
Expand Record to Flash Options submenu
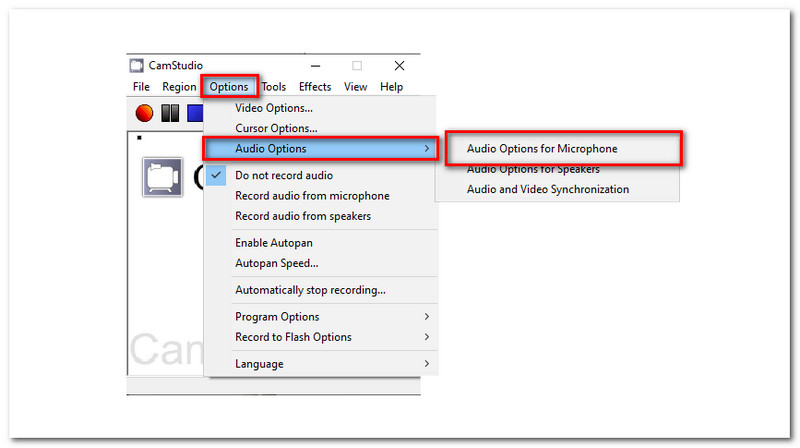click(x=320, y=337)
